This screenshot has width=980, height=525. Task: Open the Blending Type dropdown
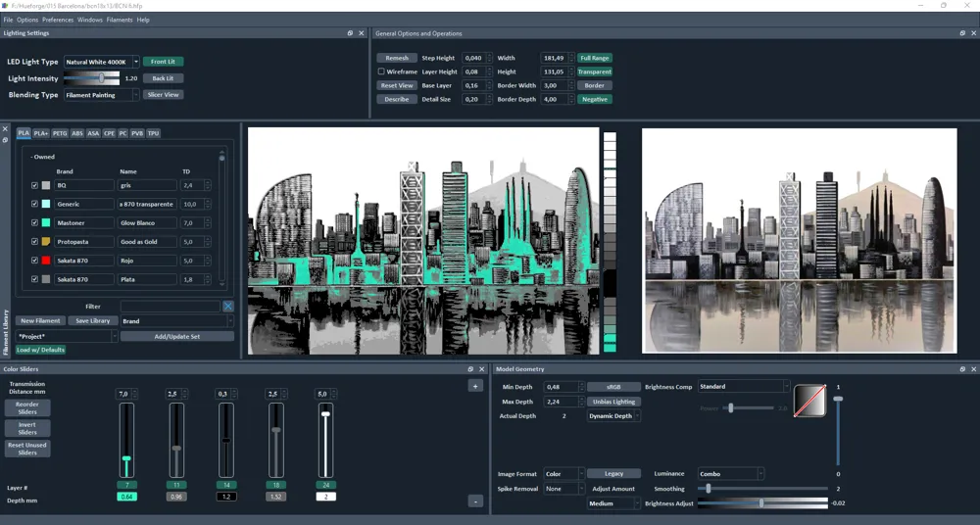click(101, 95)
